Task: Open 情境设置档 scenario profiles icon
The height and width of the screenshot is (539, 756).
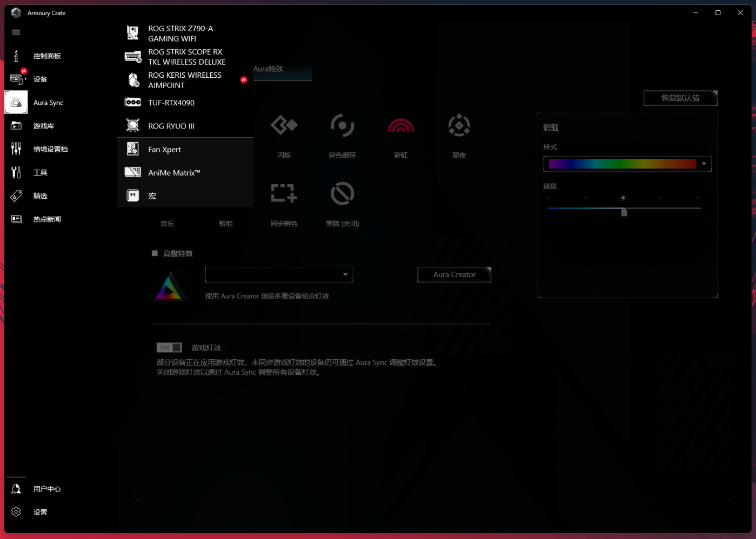Action: 16,149
